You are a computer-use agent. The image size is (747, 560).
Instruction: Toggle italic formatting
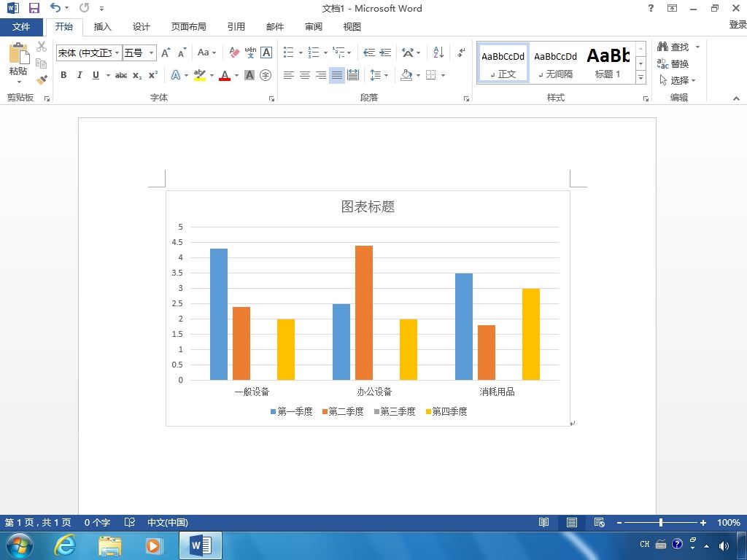tap(80, 75)
